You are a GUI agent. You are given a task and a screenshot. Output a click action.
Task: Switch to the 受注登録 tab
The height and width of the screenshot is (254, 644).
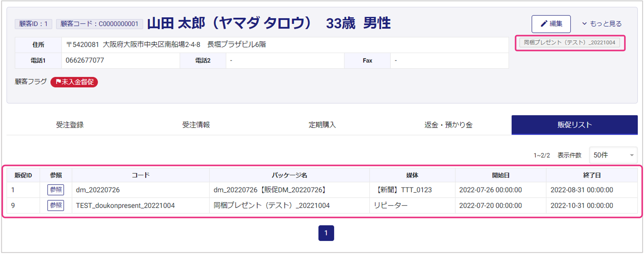[70, 125]
